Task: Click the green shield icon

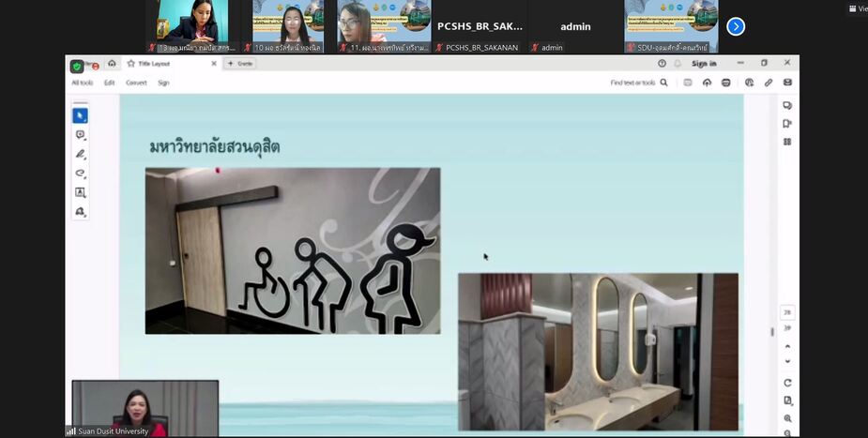Action: (77, 67)
